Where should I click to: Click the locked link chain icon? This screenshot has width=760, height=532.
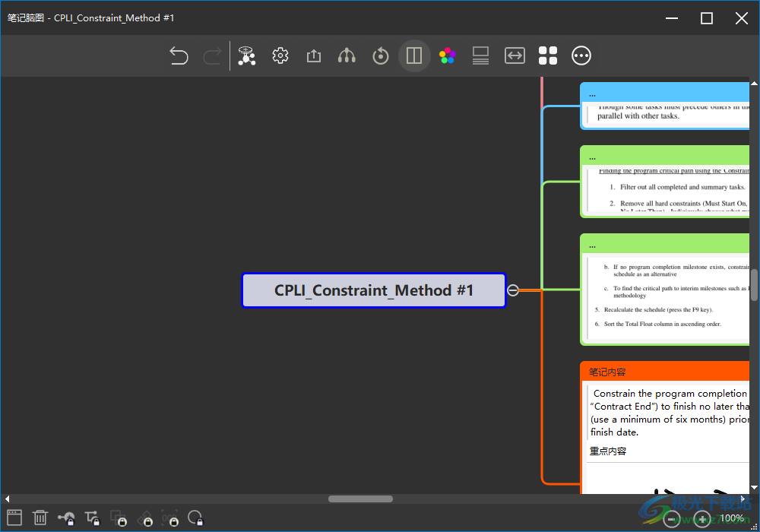(144, 518)
